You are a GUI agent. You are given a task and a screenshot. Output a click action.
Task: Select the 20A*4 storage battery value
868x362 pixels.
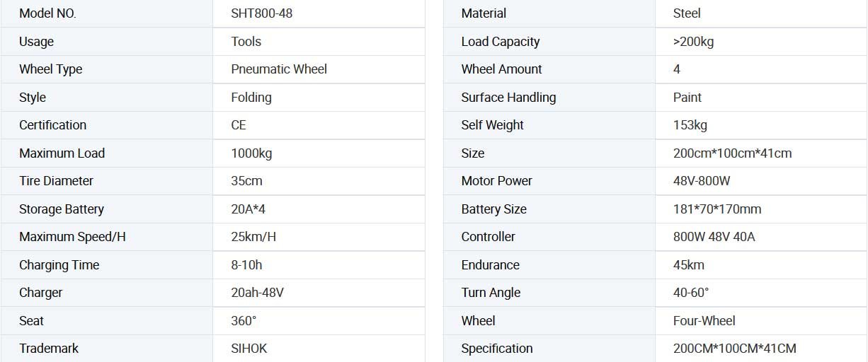[248, 209]
